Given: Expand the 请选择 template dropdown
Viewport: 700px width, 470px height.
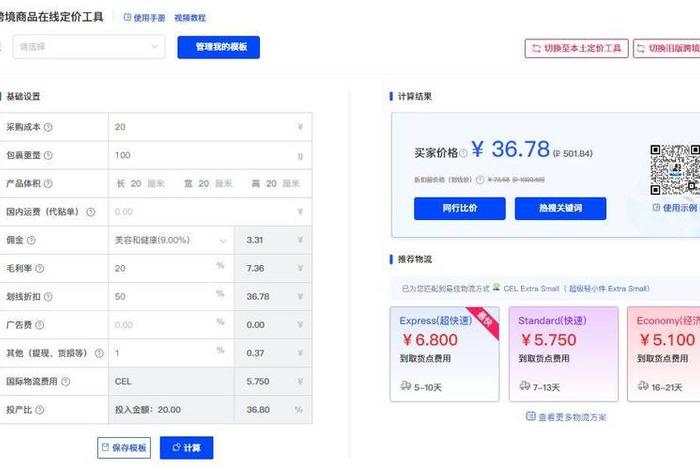Looking at the screenshot, I should point(89,47).
